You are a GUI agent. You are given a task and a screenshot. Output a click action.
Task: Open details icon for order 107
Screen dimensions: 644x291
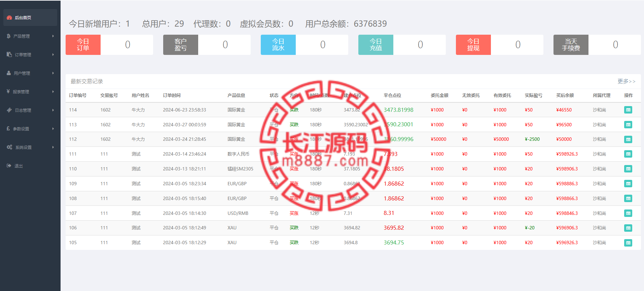(628, 213)
